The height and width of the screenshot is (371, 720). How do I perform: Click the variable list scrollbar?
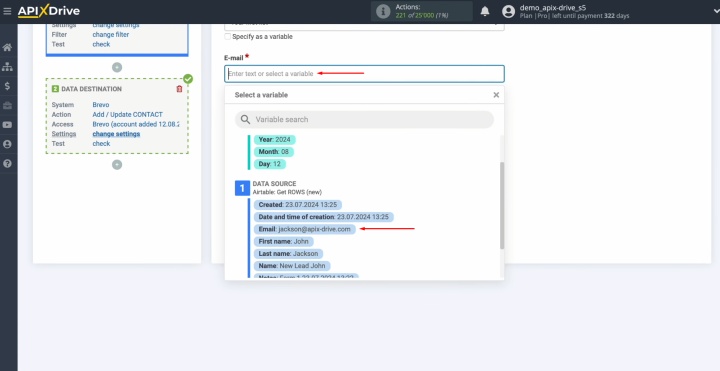502,205
